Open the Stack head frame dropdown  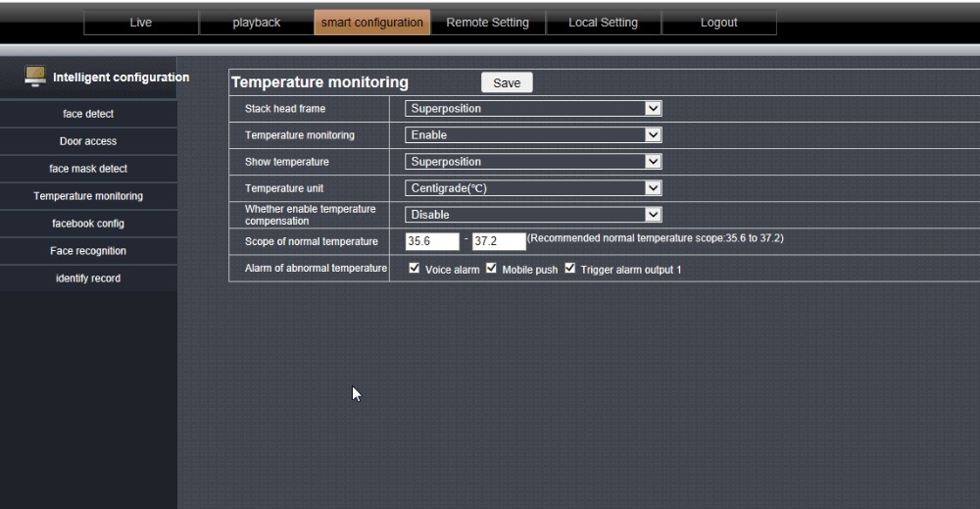[533, 108]
